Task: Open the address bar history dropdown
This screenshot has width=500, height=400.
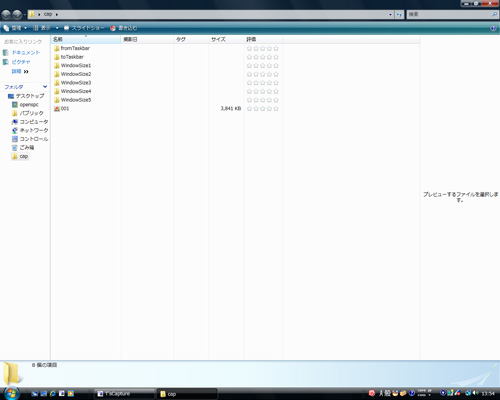Action: pyautogui.click(x=390, y=14)
